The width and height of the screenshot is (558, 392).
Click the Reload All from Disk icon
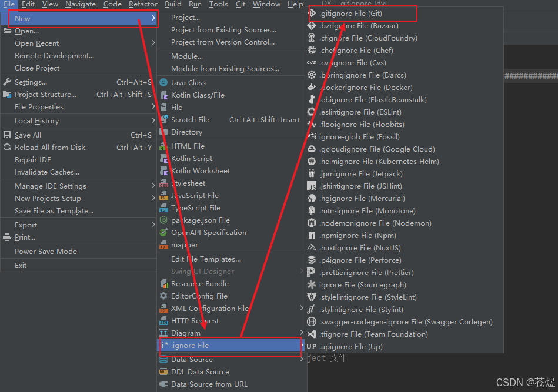tap(7, 148)
